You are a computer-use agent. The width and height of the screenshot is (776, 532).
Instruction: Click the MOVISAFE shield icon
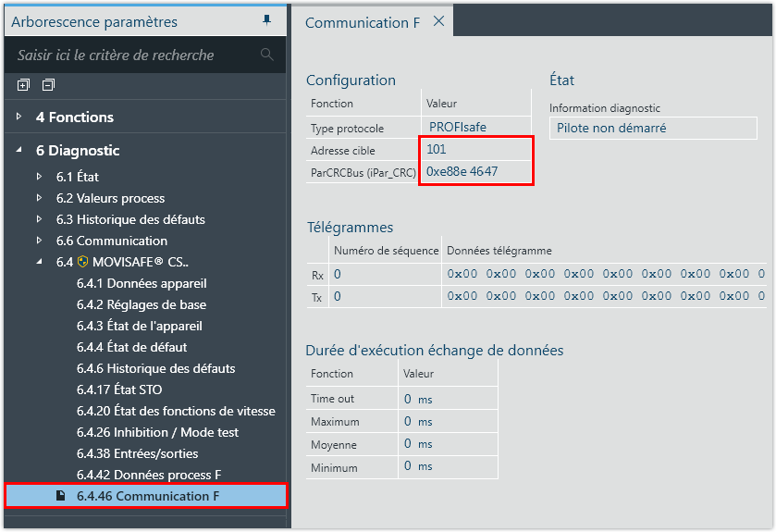click(82, 262)
